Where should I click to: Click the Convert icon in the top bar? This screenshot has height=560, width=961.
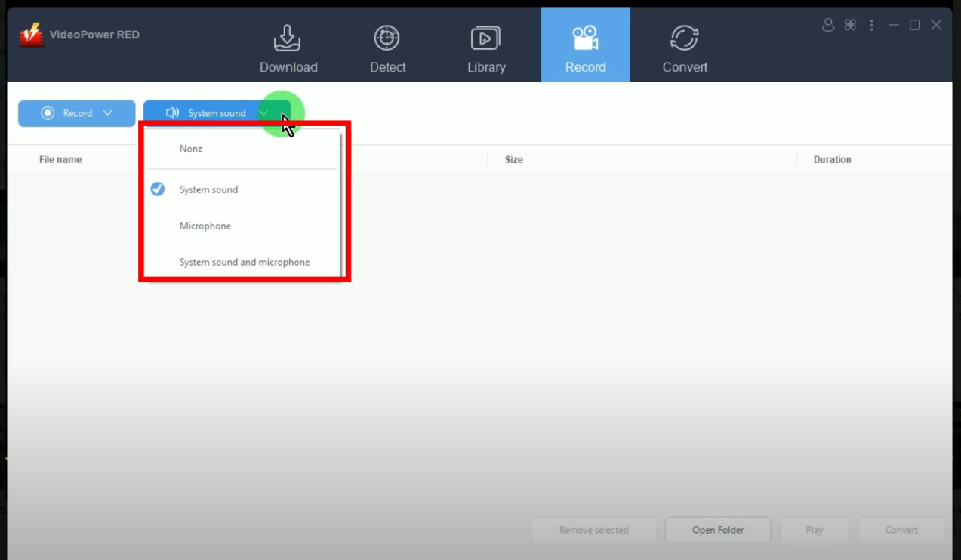click(x=684, y=38)
